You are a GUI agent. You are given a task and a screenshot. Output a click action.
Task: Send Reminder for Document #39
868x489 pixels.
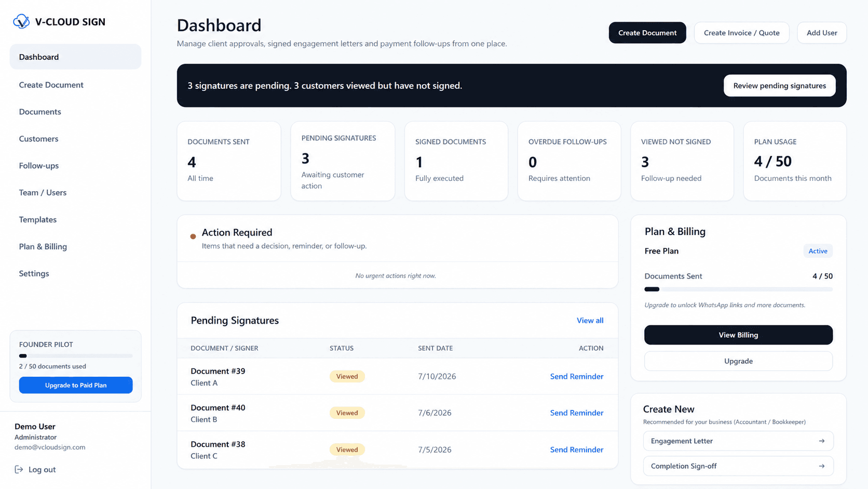576,376
